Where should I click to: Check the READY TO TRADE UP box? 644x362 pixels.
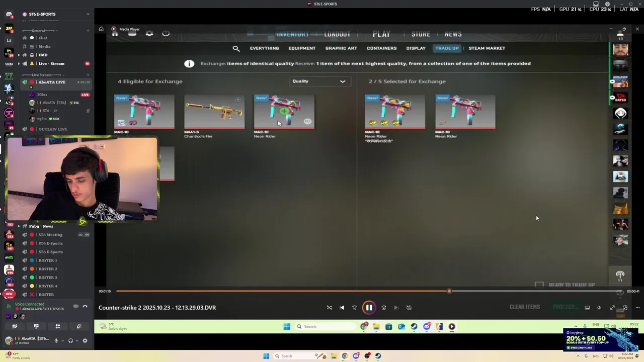[x=539, y=285]
